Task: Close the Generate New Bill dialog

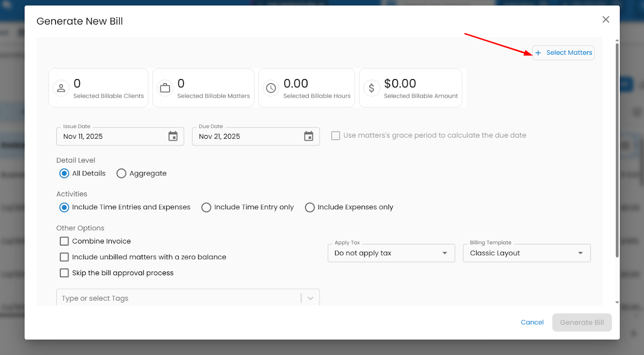Action: pos(605,20)
